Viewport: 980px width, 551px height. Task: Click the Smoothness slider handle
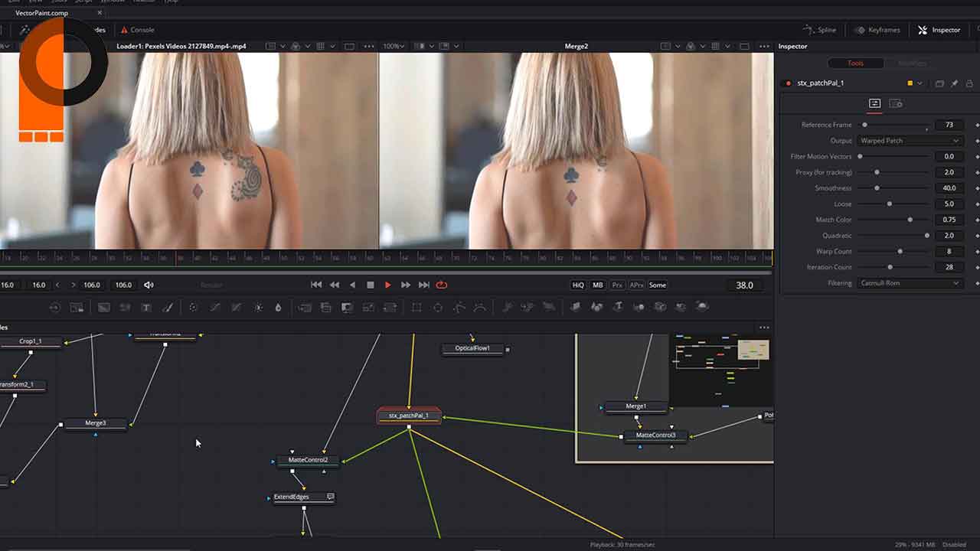click(x=877, y=188)
